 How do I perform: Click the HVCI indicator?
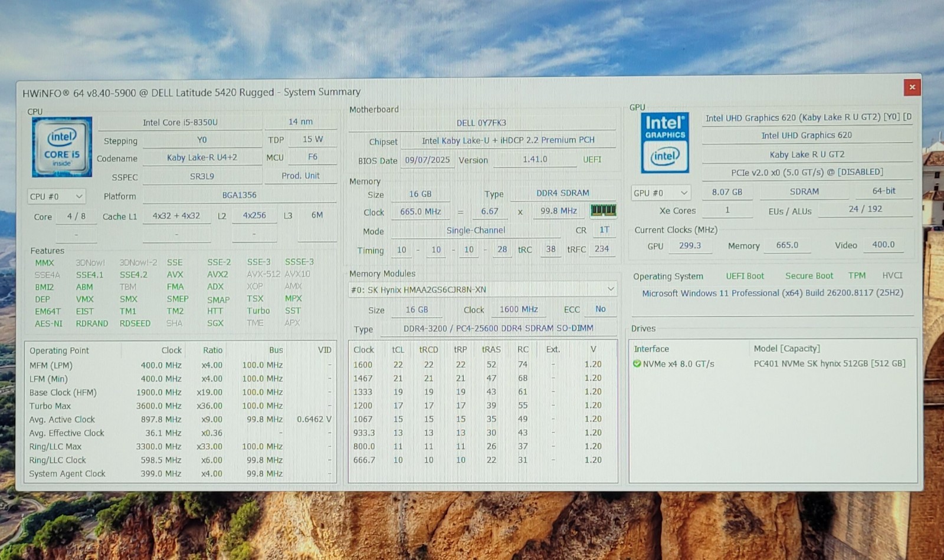pos(892,275)
